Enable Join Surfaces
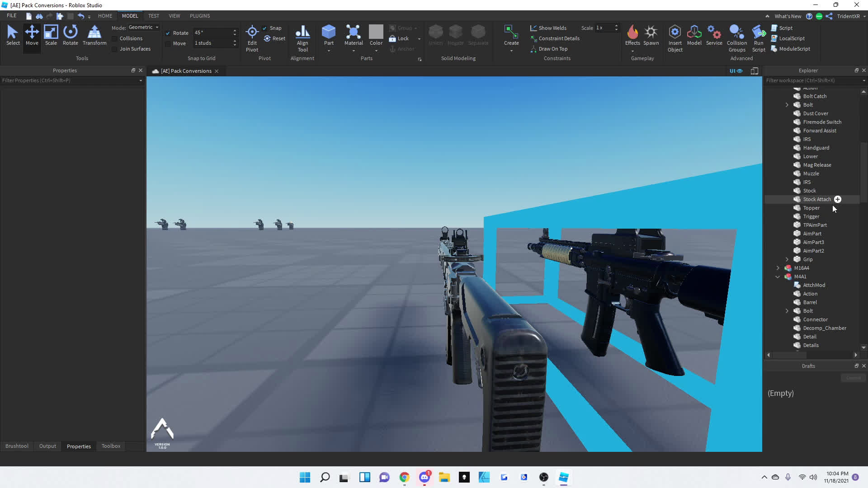868x488 pixels. (x=114, y=49)
